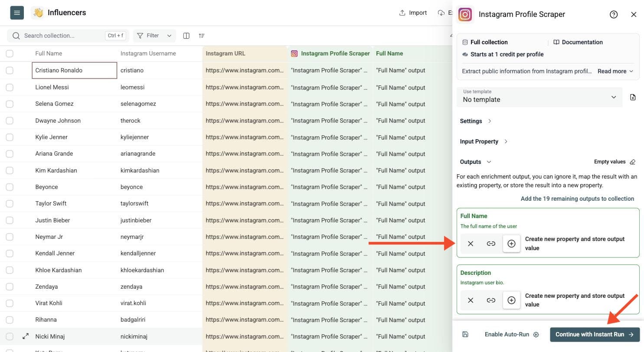Screen dimensions: 644x352
Task: Check the Zendaya row checkbox
Action: (10, 287)
